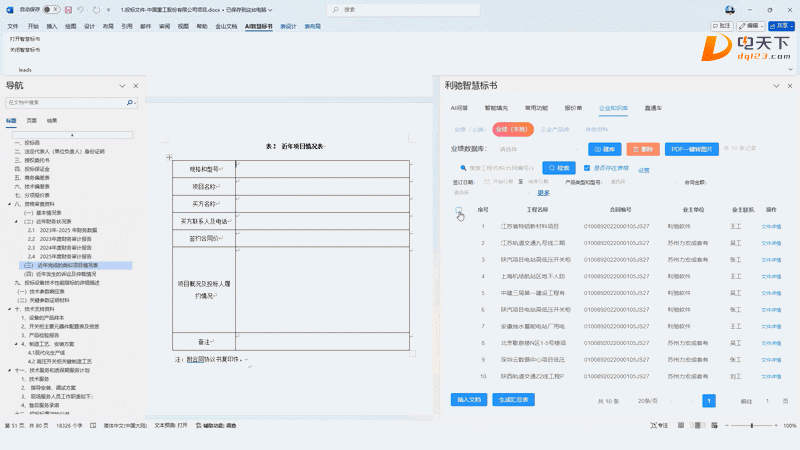Screen dimensions: 800x450
Task: Click jump-to-top bar in navigation list
Action: (x=72, y=135)
